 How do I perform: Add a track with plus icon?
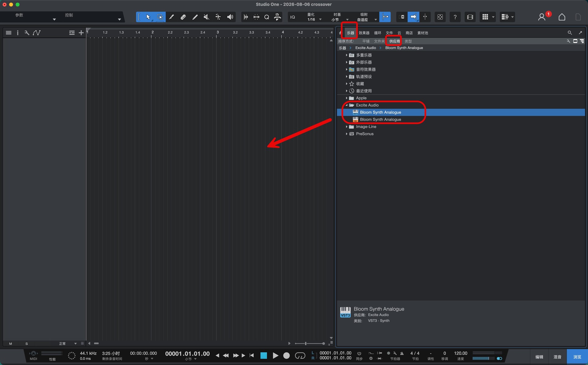pyautogui.click(x=81, y=33)
